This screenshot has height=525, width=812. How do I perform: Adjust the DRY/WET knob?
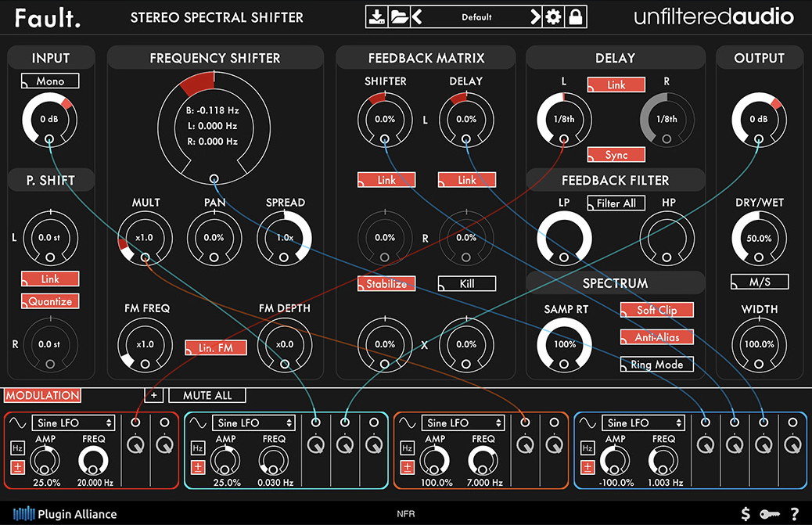point(759,239)
